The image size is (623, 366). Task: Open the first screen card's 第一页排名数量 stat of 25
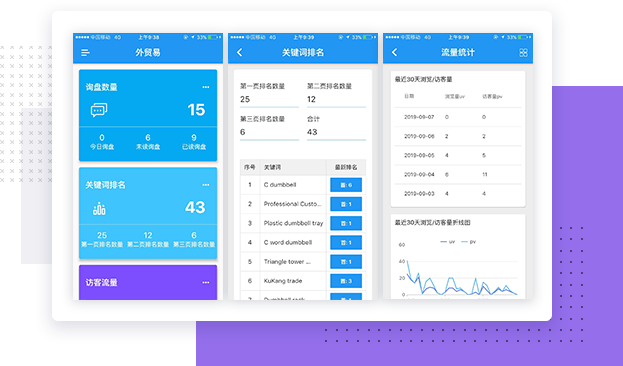pos(102,240)
